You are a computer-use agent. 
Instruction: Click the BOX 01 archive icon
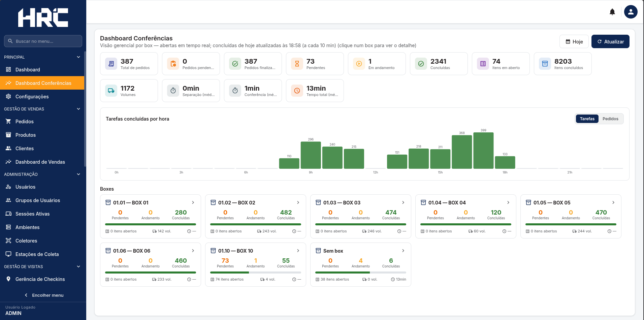click(x=108, y=202)
